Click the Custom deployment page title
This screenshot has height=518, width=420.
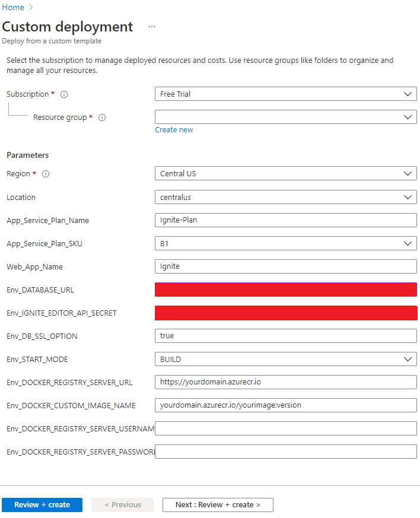(x=68, y=27)
